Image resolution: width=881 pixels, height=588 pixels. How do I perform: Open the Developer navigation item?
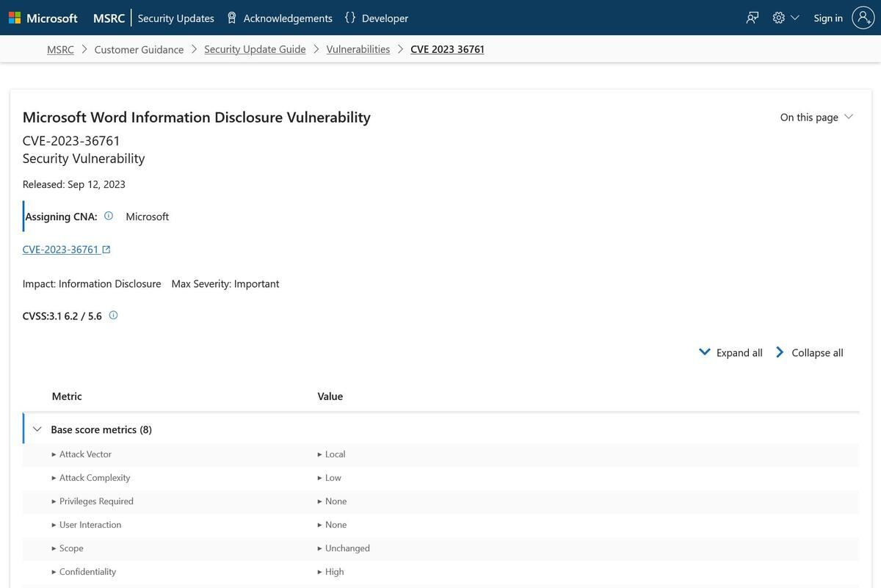pos(385,18)
